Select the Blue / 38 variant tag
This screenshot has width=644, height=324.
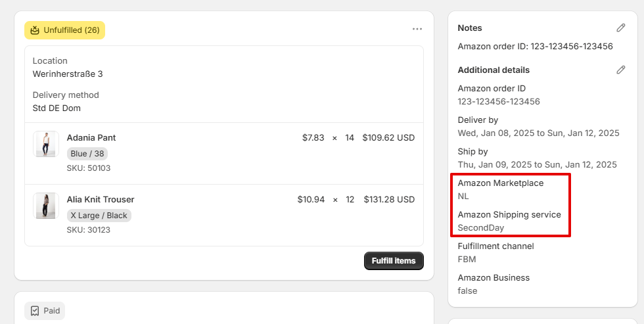point(87,154)
